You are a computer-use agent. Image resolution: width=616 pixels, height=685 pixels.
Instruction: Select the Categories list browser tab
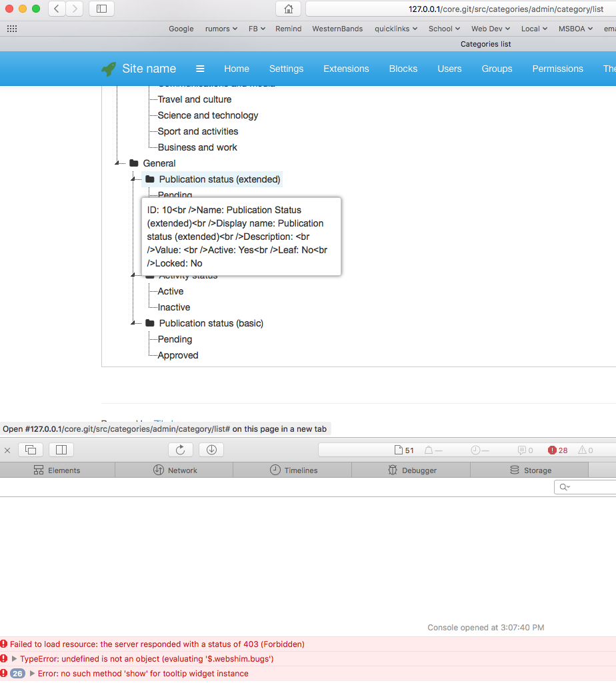[485, 44]
